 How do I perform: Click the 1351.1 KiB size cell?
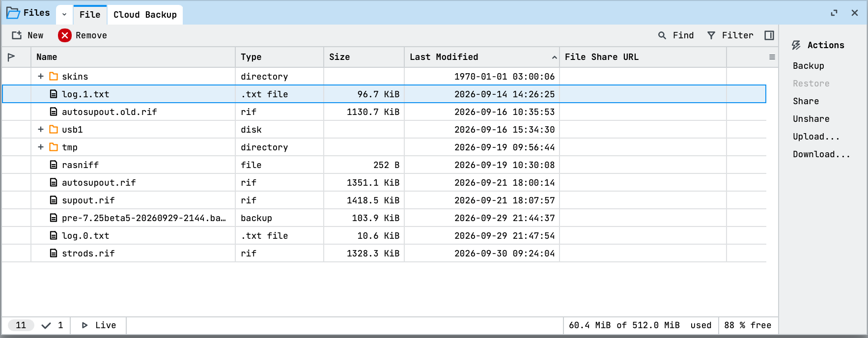coord(364,182)
